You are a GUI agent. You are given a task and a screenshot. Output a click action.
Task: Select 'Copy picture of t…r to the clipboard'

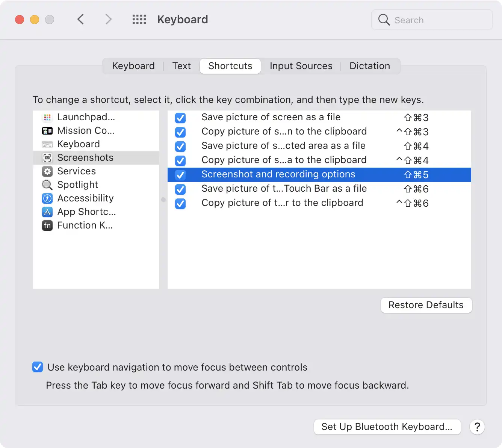click(x=282, y=203)
